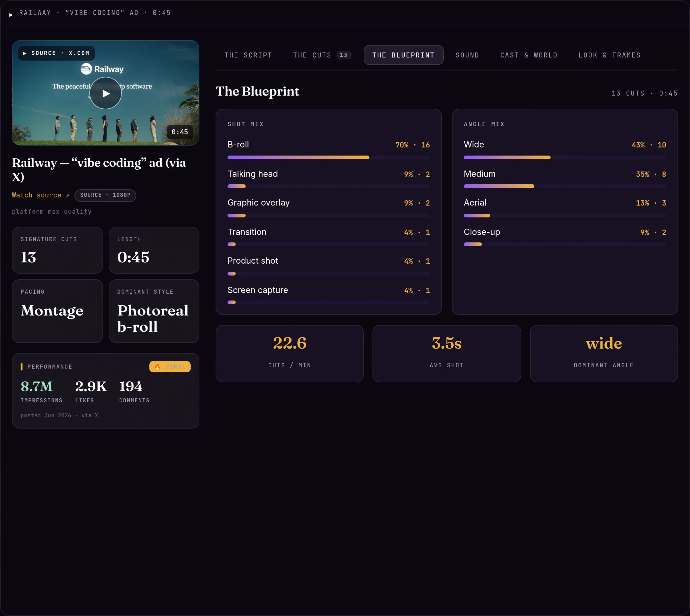Click the 0:45 duration badge on the thumbnail
This screenshot has height=616, width=690.
pos(180,132)
